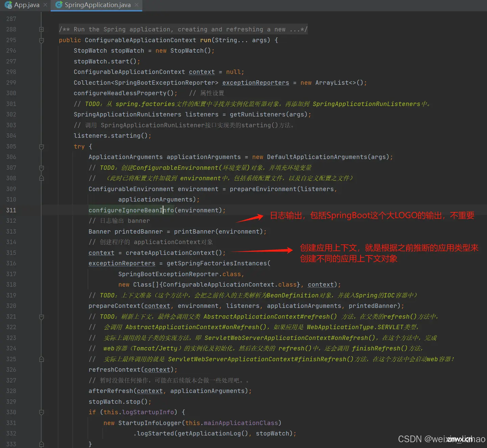Expand the folded Javadoc at line 288
Screen dimensions: 487x448
[x=42, y=29]
